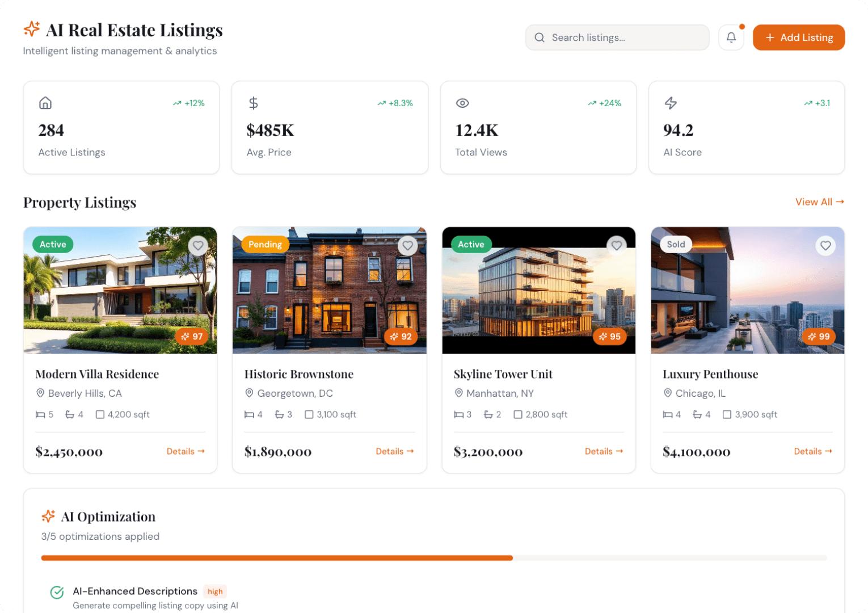
Task: Click the dollar sign icon on Avg. Price card
Action: 254,103
